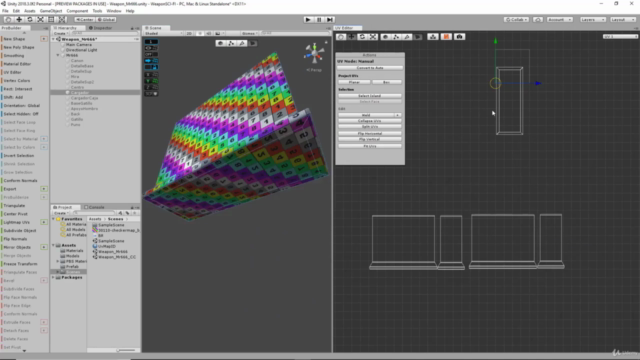Open the GameObject menu
Screen dimensions: 640x360
pos(51,11)
